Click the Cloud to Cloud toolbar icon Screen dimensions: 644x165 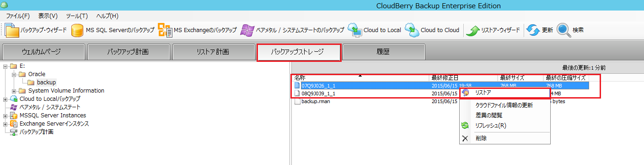click(412, 30)
